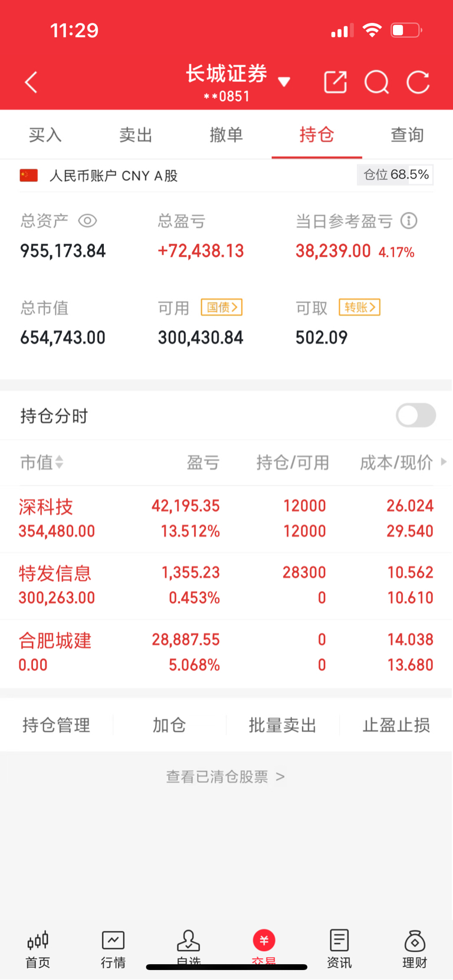Sort holdings by 市值 column arrows
This screenshot has height=980, width=453.
tap(59, 463)
